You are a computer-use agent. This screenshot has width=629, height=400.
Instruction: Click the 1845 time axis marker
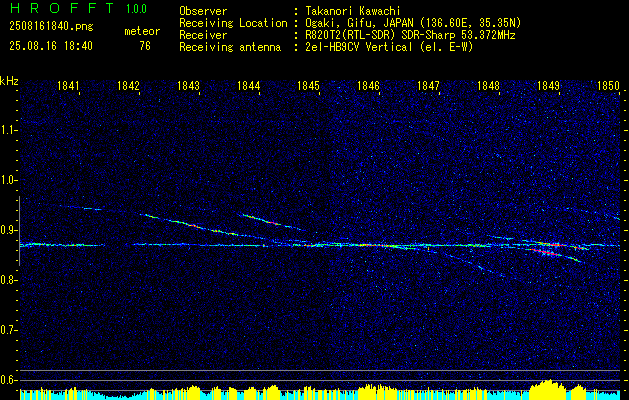(308, 85)
